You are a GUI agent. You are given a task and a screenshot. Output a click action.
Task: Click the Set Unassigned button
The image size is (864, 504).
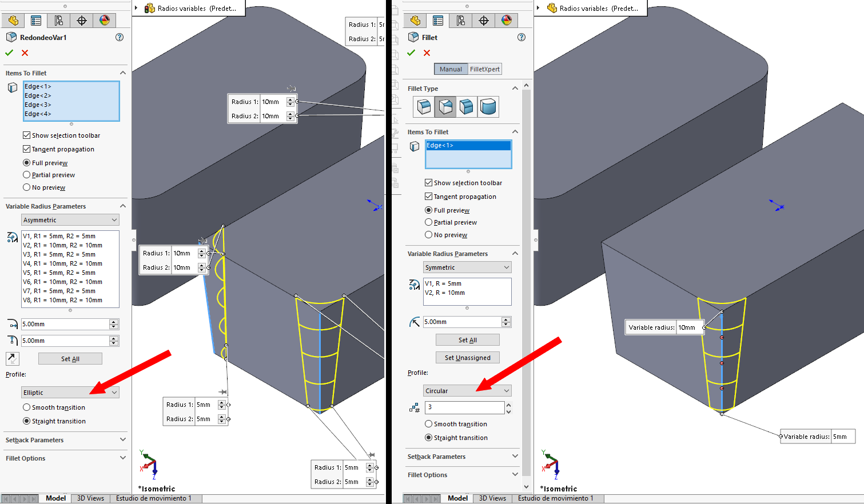click(x=467, y=358)
